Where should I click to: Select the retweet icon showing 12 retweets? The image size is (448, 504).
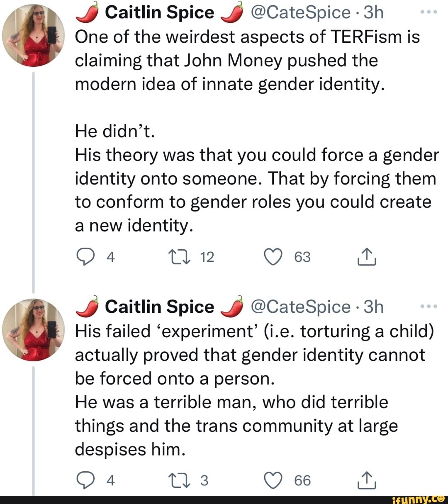(x=179, y=257)
